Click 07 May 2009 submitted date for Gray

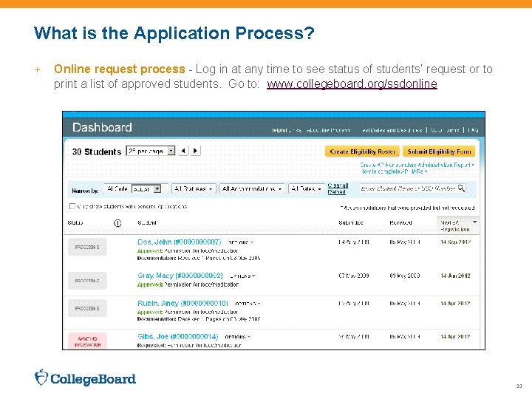click(x=354, y=276)
